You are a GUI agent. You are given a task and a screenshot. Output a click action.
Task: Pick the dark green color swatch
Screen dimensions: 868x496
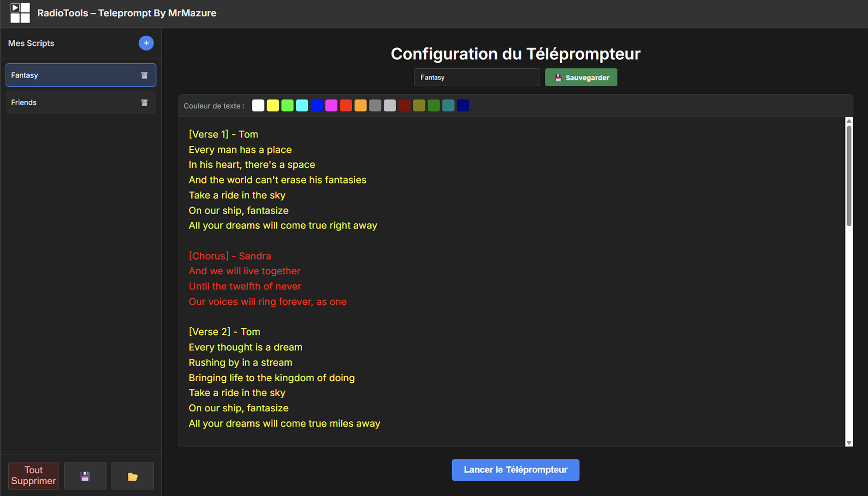(x=434, y=106)
